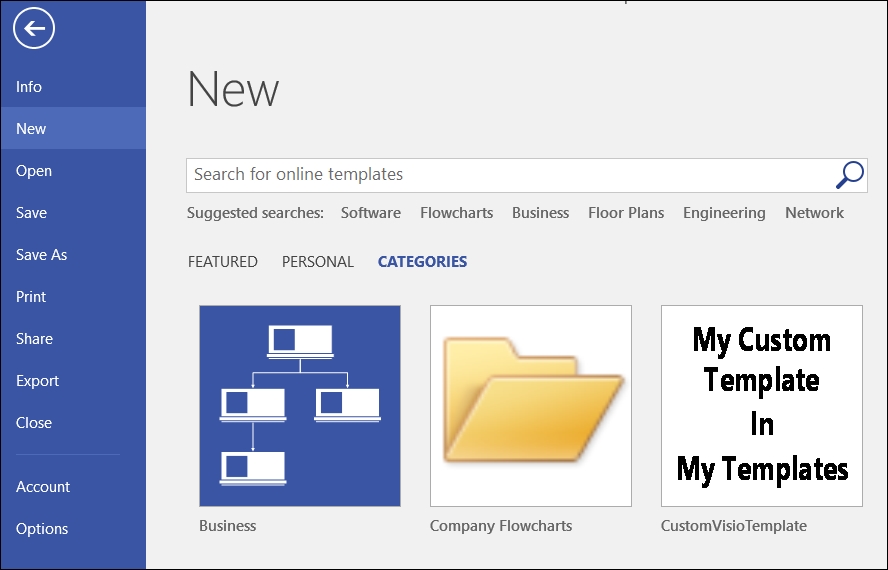Screen dimensions: 888x570
Task: Open the Business category flowchart thumbnail
Action: pyautogui.click(x=300, y=406)
